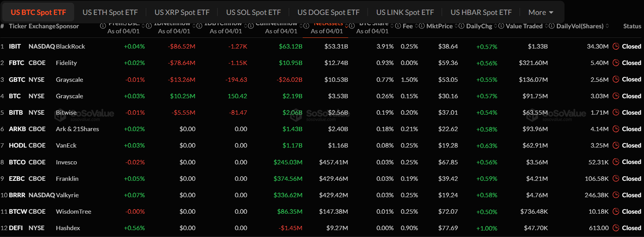
Task: Select the US DOGE Spot ETF tab
Action: (x=328, y=12)
